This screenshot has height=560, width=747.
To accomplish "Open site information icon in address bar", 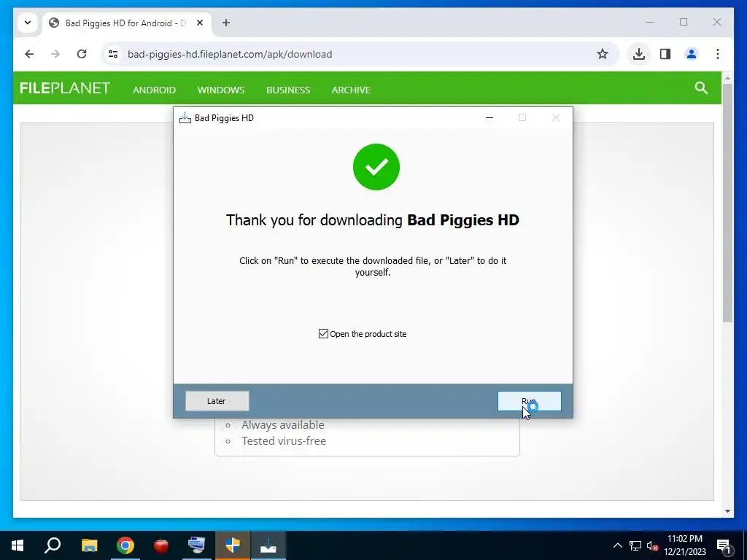I will pos(113,54).
